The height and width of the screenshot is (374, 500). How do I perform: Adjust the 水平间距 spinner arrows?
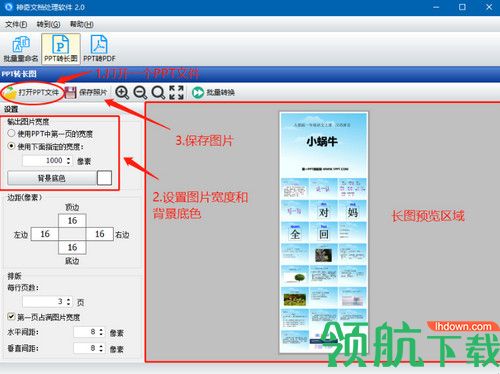pos(101,332)
